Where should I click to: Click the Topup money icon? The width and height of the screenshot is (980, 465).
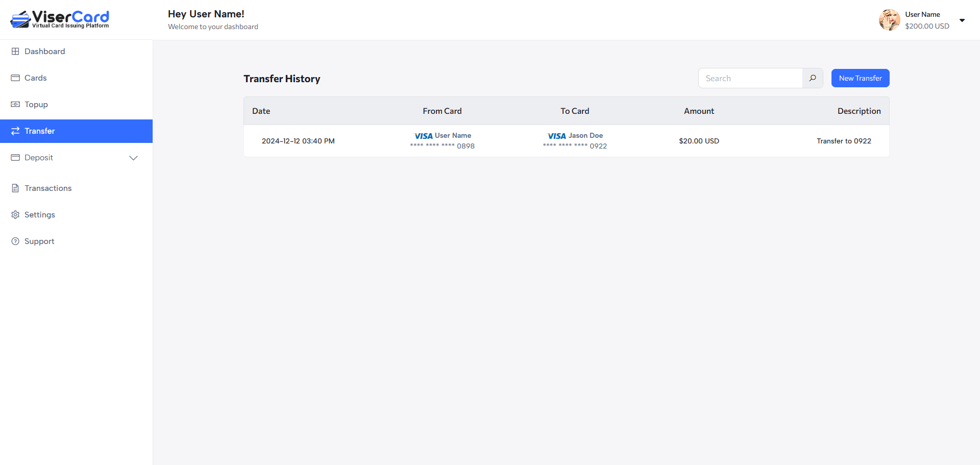(x=15, y=105)
